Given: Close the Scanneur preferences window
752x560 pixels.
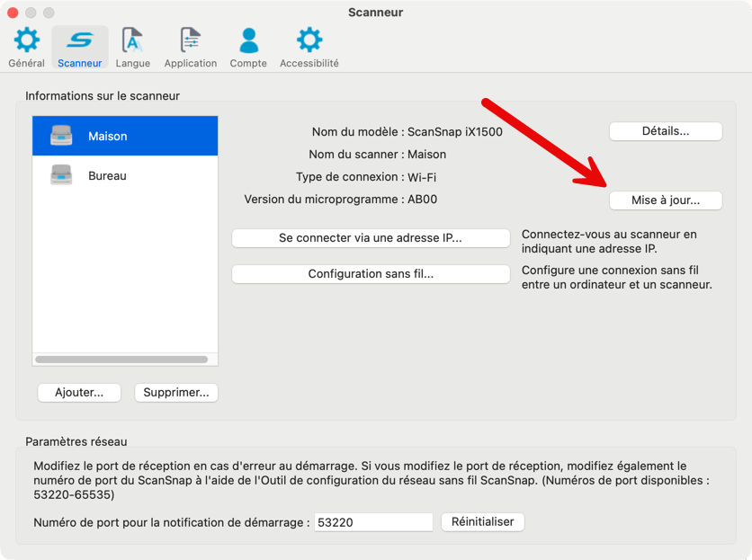Looking at the screenshot, I should 13,13.
